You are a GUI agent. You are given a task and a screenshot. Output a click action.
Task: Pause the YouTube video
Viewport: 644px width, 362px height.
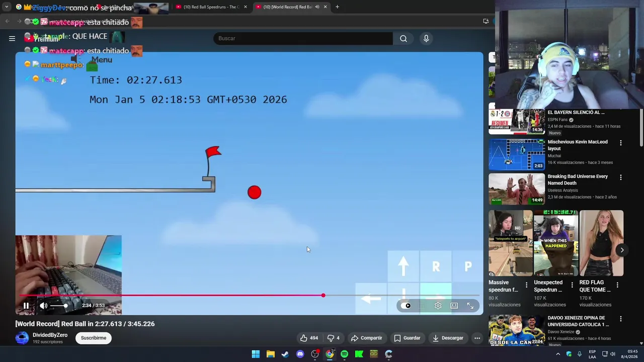point(26,305)
